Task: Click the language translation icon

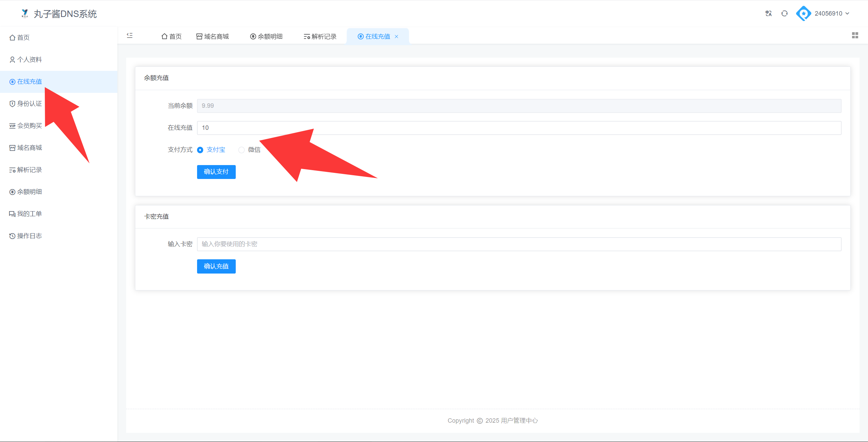Action: [769, 14]
